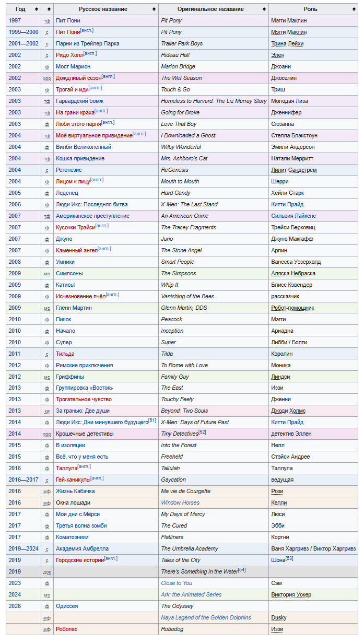The width and height of the screenshot is (364, 643).
Task: Select the text Vanishing of the Bees
Action: tap(187, 297)
